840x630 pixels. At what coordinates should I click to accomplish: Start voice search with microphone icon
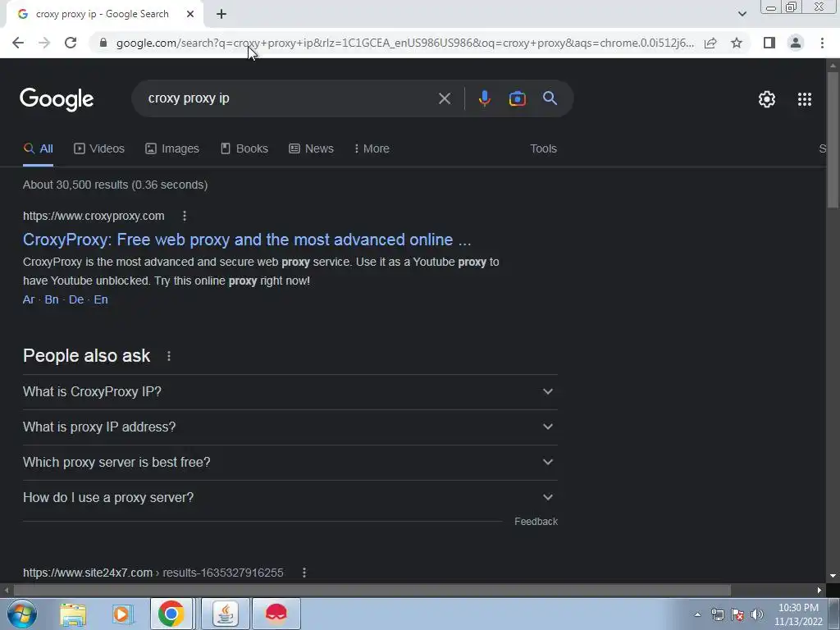(484, 98)
